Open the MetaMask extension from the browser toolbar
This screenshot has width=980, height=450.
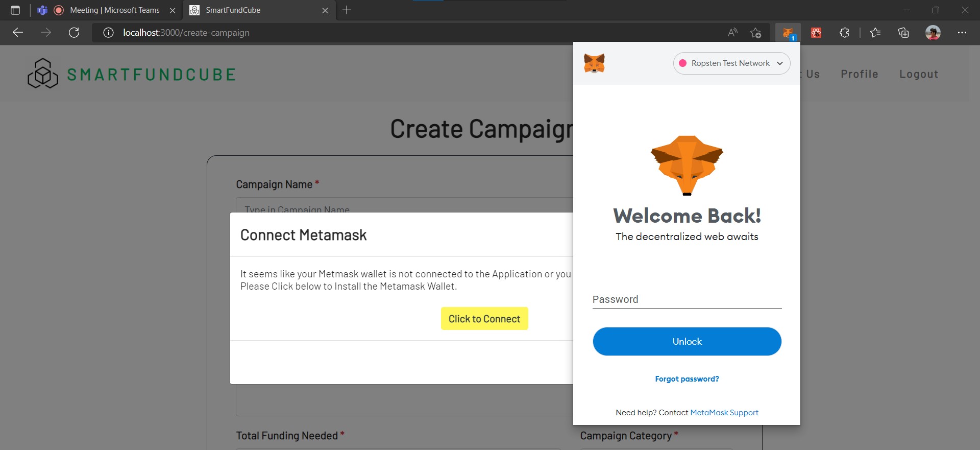789,32
